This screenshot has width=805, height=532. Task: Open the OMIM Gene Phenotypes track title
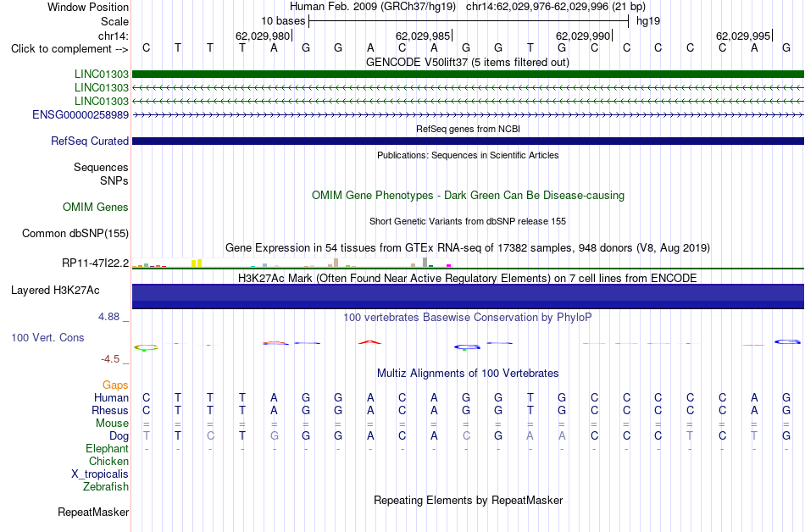tap(469, 196)
